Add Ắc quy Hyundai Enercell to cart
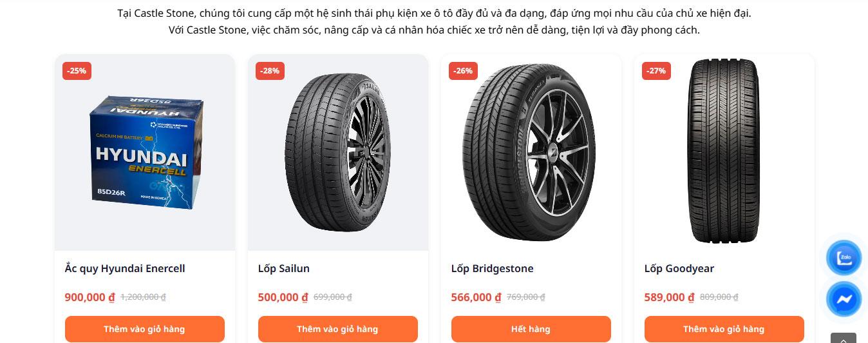868x343 pixels. [x=144, y=329]
